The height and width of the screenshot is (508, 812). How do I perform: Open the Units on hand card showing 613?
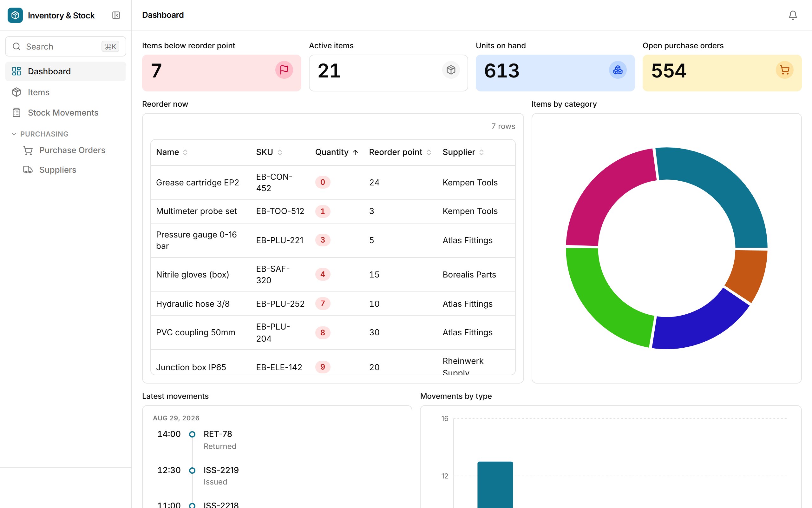555,73
